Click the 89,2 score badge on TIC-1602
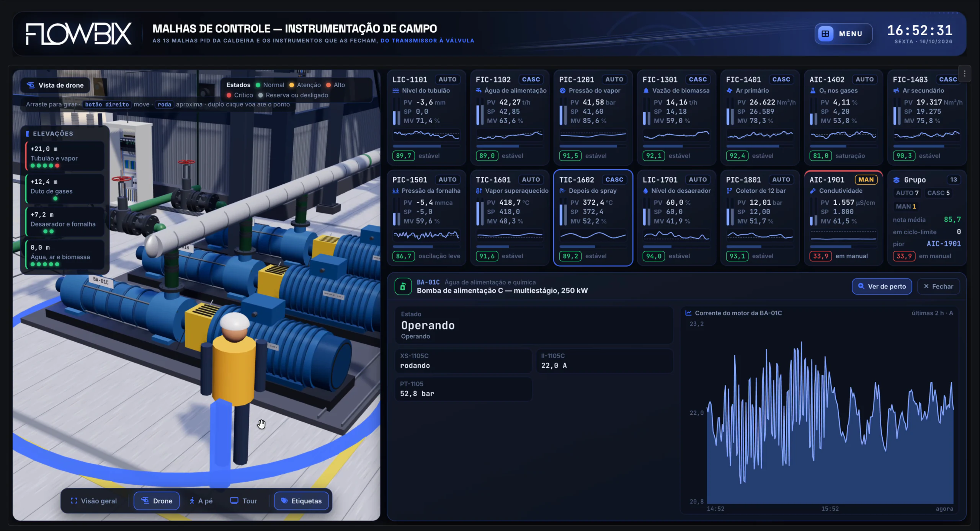Image resolution: width=980 pixels, height=531 pixels. point(570,256)
